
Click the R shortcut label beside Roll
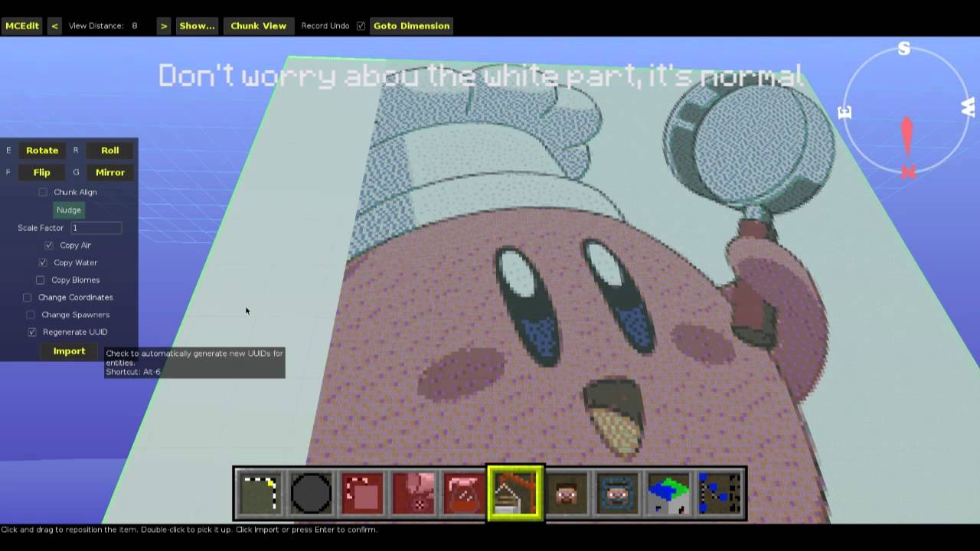tap(76, 151)
